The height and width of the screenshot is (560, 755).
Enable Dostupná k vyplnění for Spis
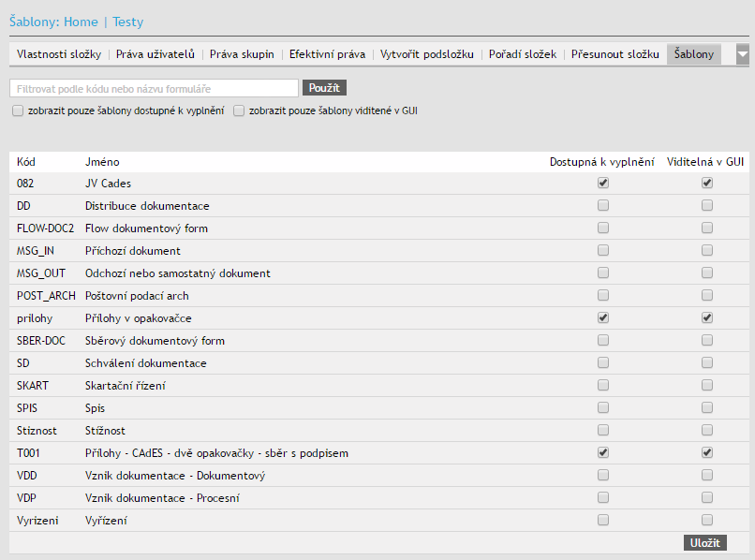[x=603, y=407]
